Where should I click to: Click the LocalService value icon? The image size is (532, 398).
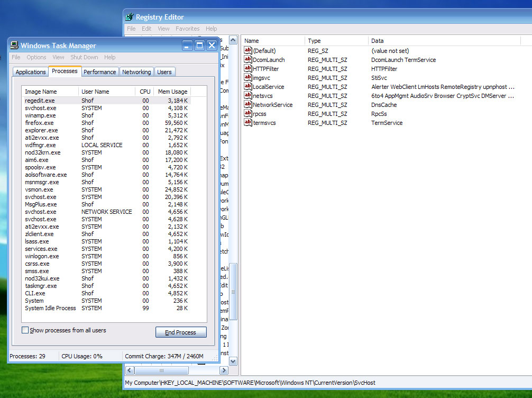248,86
